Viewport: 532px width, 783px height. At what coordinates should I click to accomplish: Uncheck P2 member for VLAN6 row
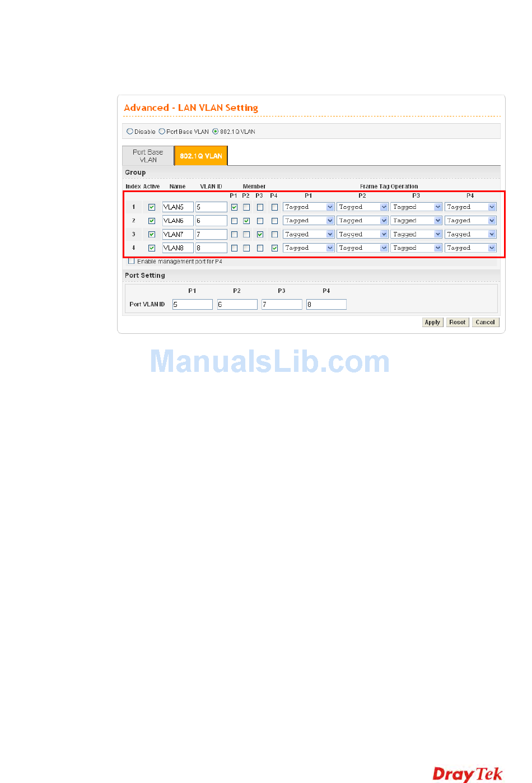(246, 221)
